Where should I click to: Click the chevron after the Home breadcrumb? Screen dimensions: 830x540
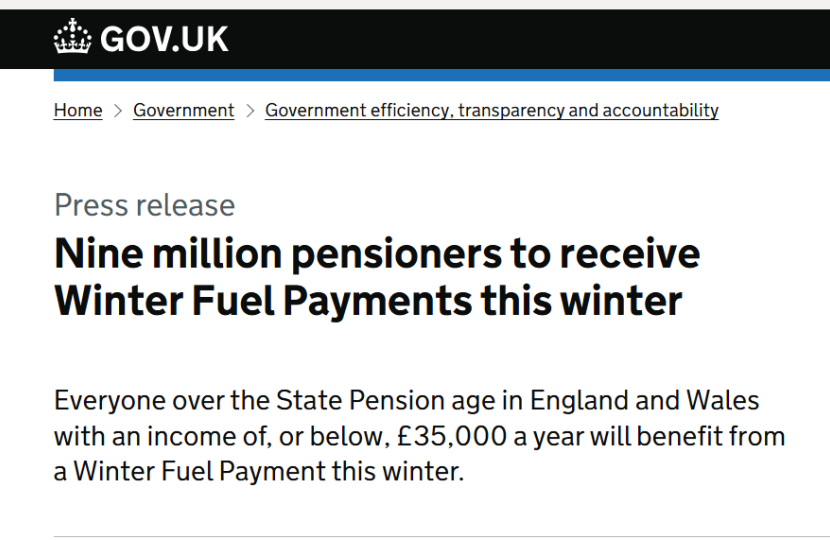[x=118, y=111]
